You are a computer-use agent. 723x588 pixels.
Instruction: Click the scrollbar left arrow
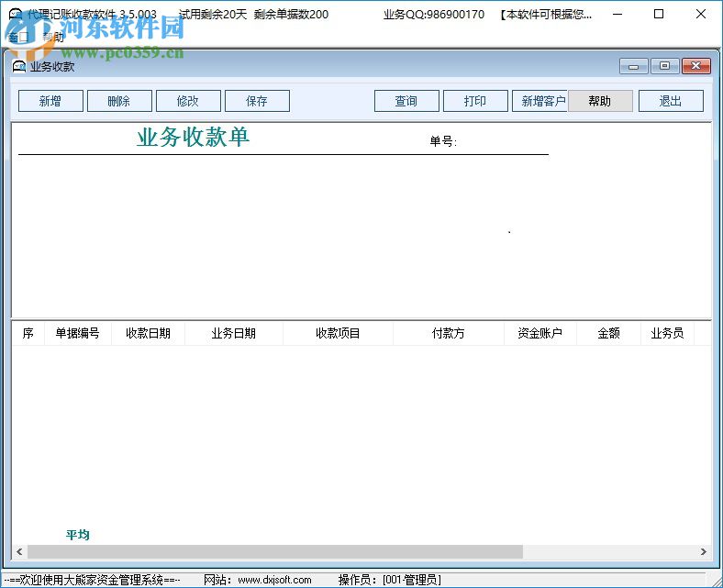[19, 551]
